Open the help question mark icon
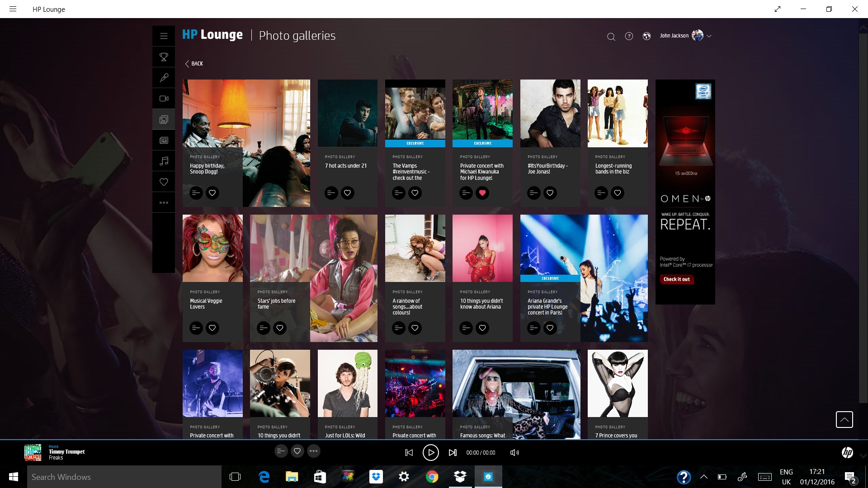 click(629, 36)
